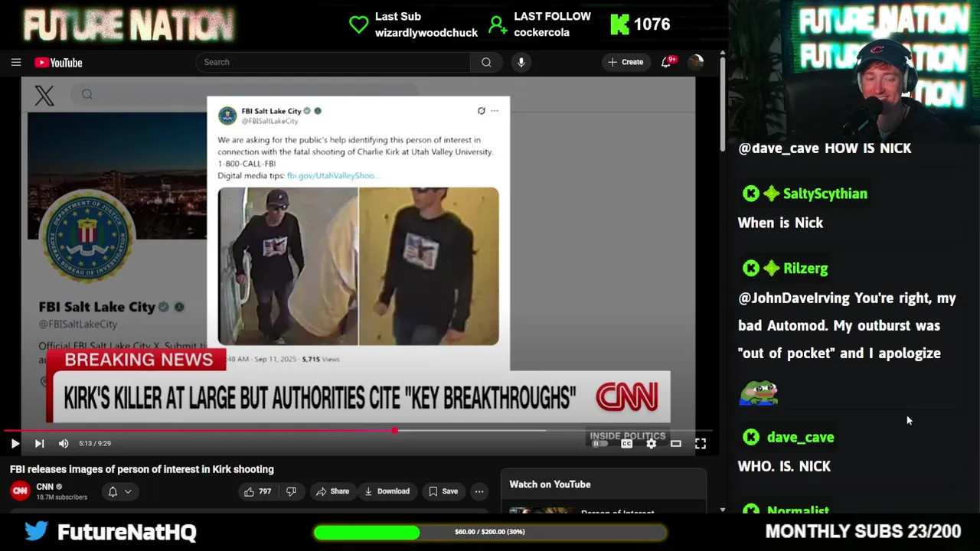The height and width of the screenshot is (551, 980).
Task: Click the tweet's more options dots
Action: point(495,111)
